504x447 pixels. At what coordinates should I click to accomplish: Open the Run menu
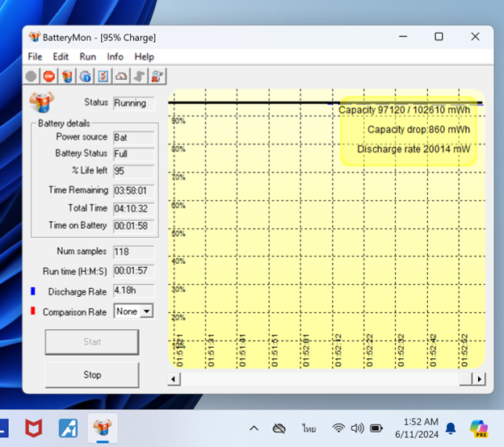point(87,56)
